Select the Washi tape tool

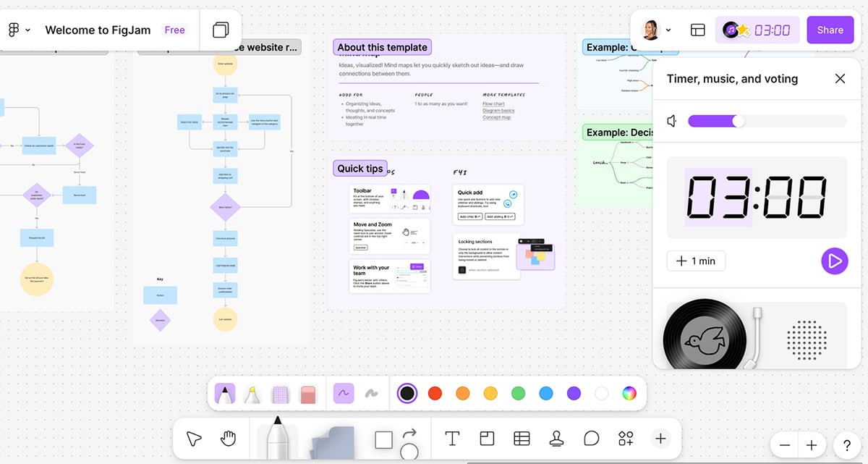(x=280, y=393)
